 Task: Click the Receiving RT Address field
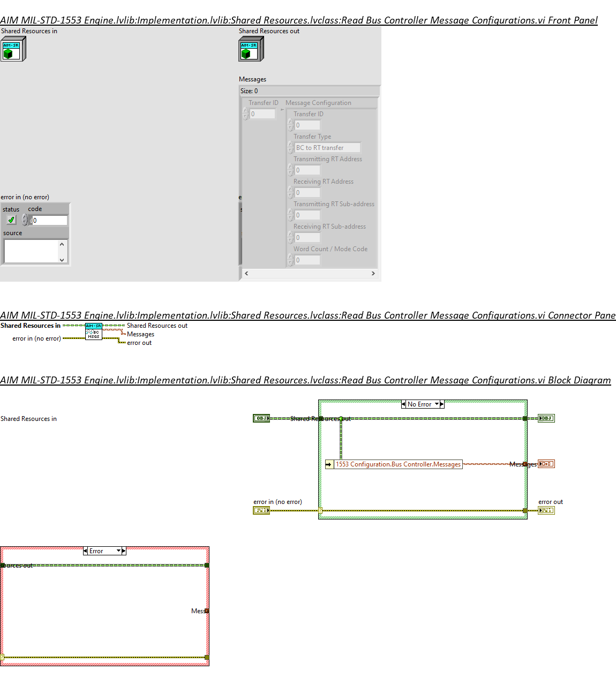coord(307,193)
